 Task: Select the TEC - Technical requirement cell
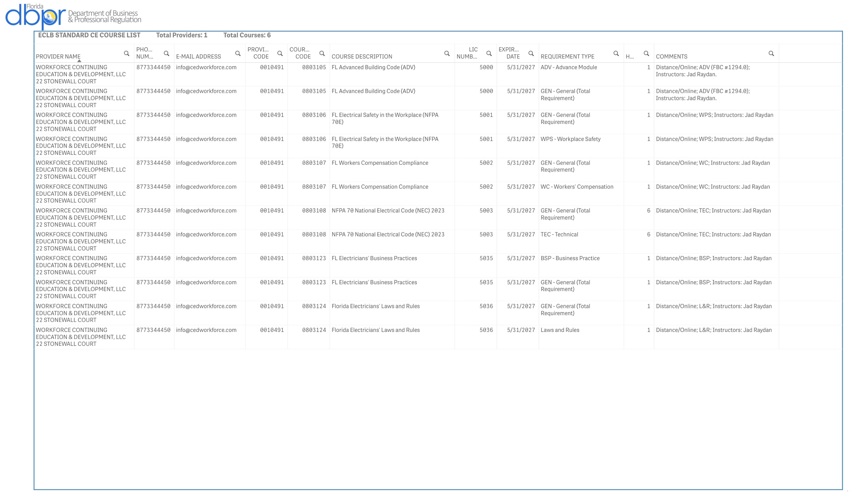559,235
